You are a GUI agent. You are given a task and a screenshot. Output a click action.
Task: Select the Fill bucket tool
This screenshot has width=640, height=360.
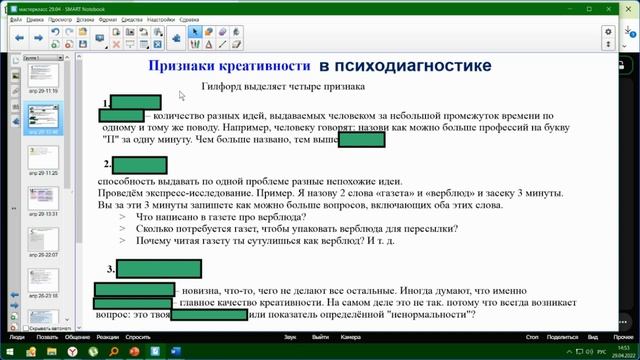(236, 32)
